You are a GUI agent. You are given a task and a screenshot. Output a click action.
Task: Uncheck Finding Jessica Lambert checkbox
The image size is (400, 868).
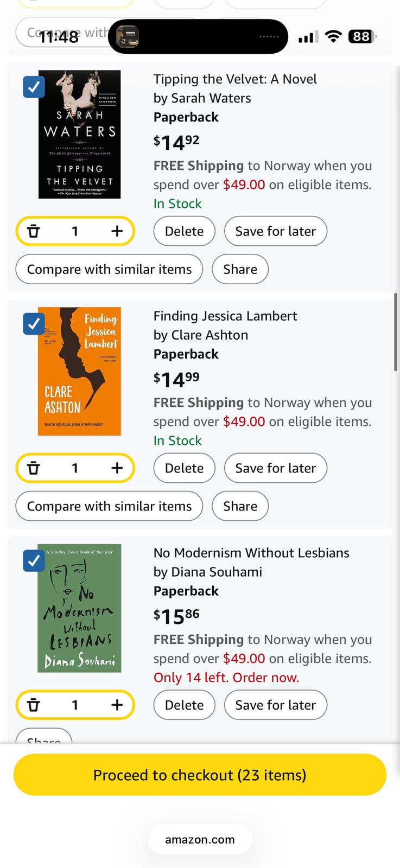[x=34, y=324]
